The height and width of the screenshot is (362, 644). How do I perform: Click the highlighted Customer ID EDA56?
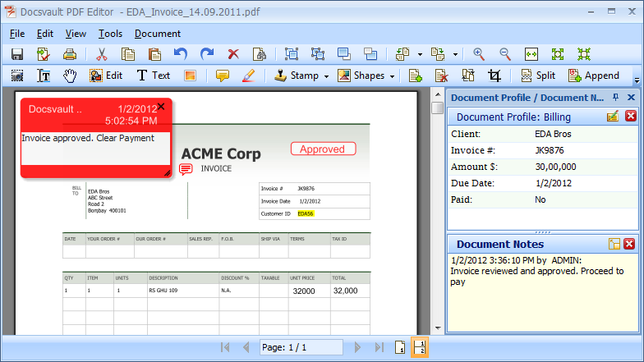tap(306, 213)
